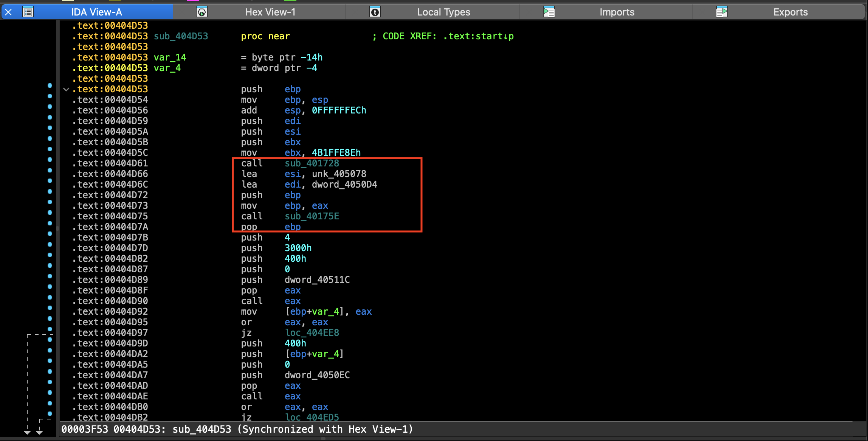Click the var_4 variable definition
Viewport: 868px width, 441px height.
[x=167, y=68]
